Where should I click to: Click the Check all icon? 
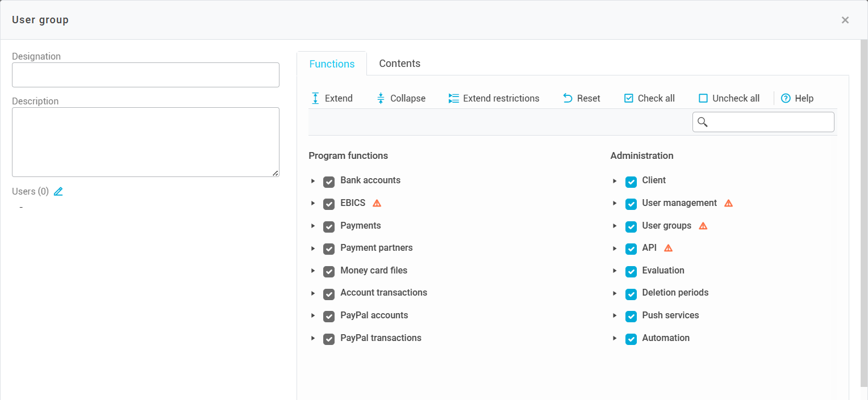(629, 98)
